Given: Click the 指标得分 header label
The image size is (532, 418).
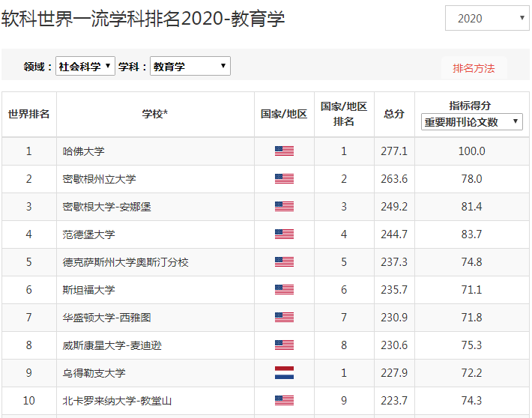Looking at the screenshot, I should coord(470,106).
